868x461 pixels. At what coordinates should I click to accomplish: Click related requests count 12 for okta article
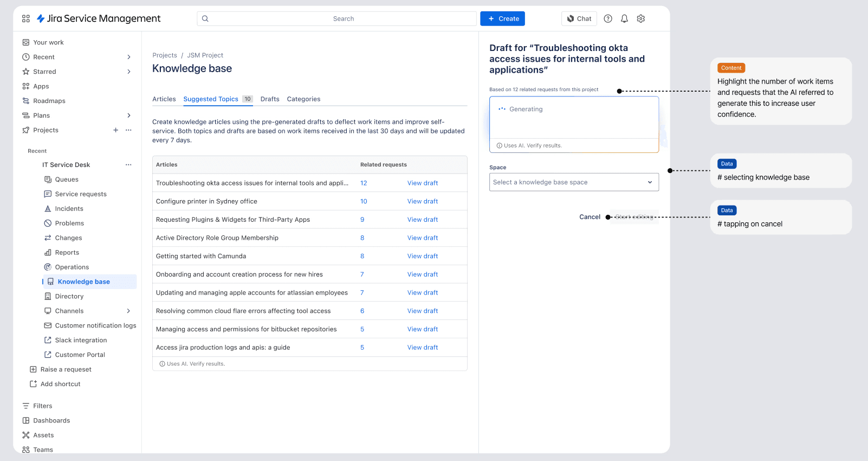pyautogui.click(x=364, y=183)
